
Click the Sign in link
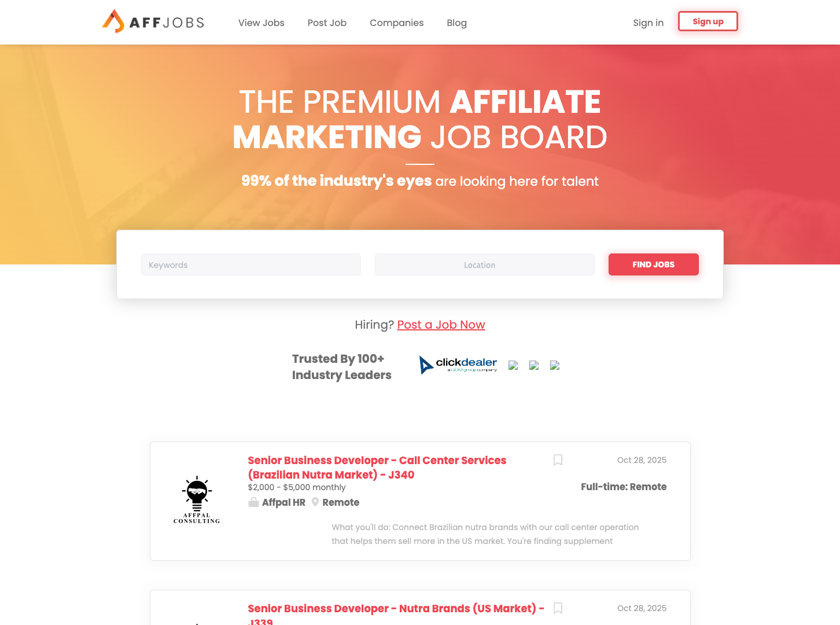(x=648, y=23)
